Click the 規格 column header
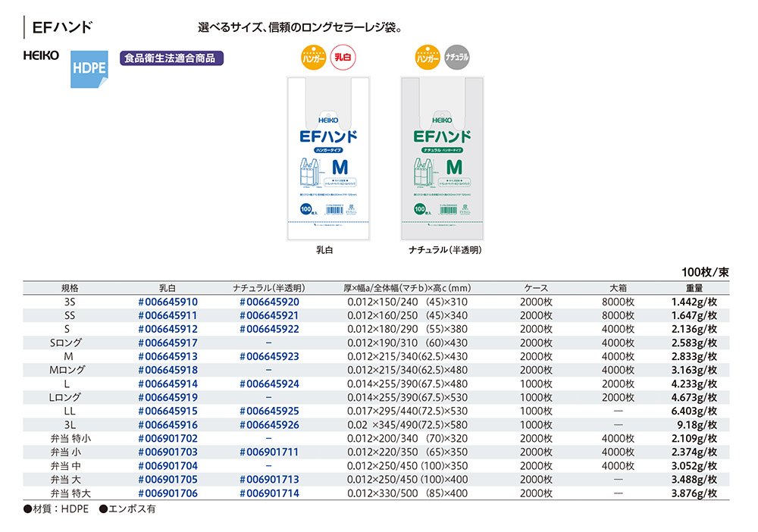 coord(70,288)
